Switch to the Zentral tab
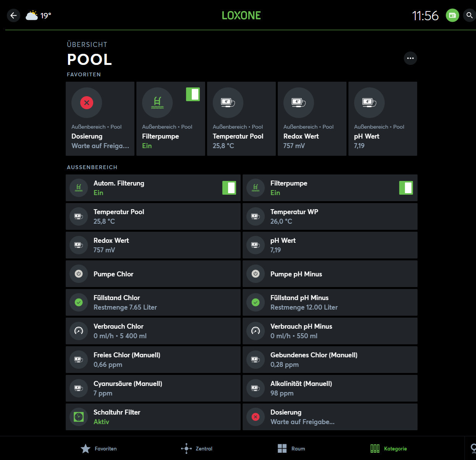 point(197,449)
